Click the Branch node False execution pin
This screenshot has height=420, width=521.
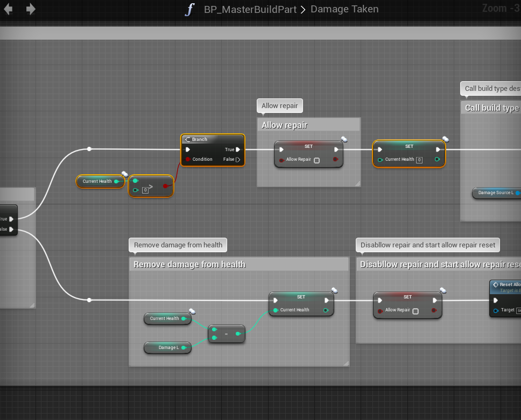pos(238,159)
